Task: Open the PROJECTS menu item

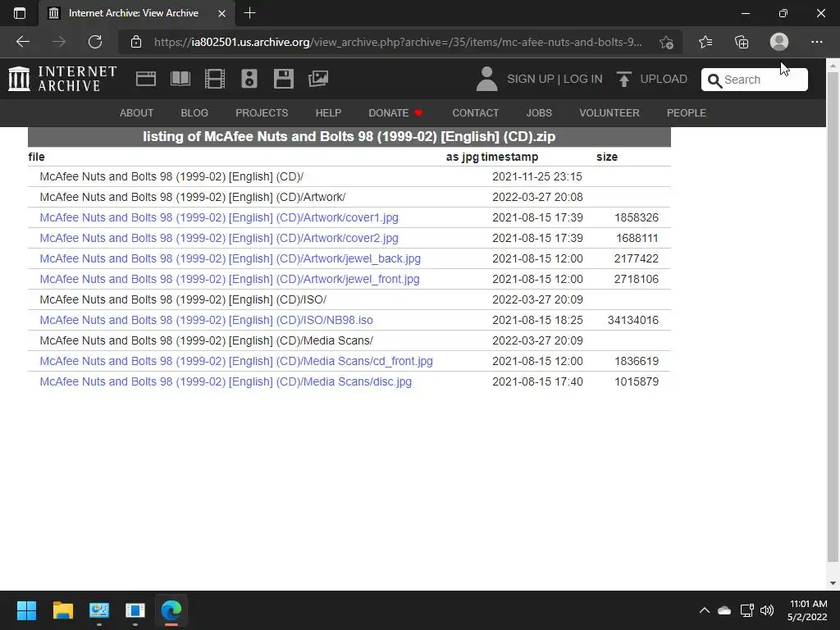Action: coord(262,113)
